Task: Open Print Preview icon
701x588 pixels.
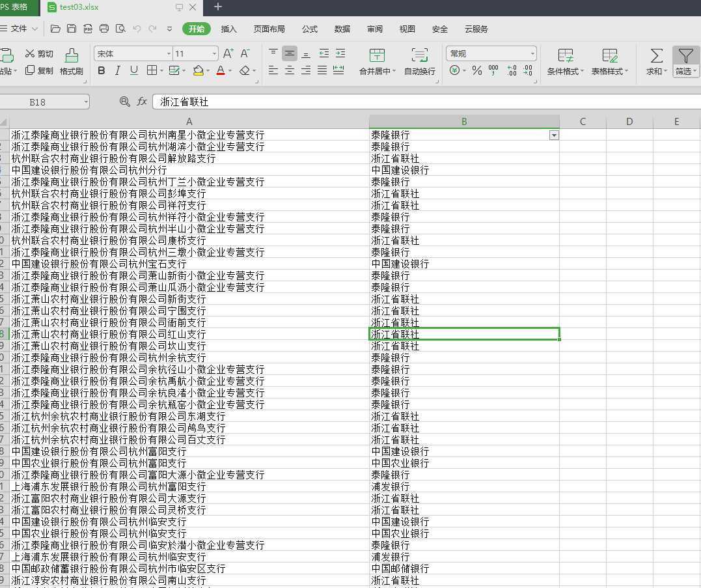Action: point(120,29)
